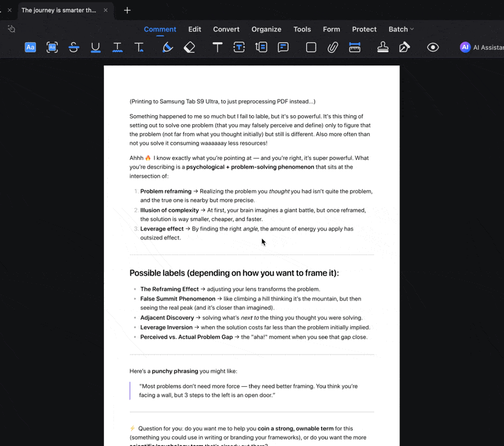The image size is (504, 446).
Task: Select the Rectangle shape tool
Action: coord(311,47)
